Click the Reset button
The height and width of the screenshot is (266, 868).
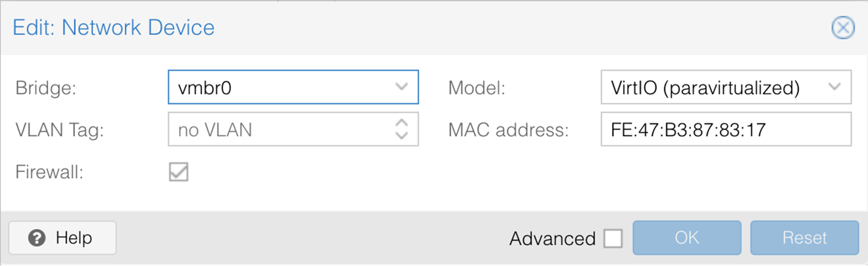click(804, 238)
